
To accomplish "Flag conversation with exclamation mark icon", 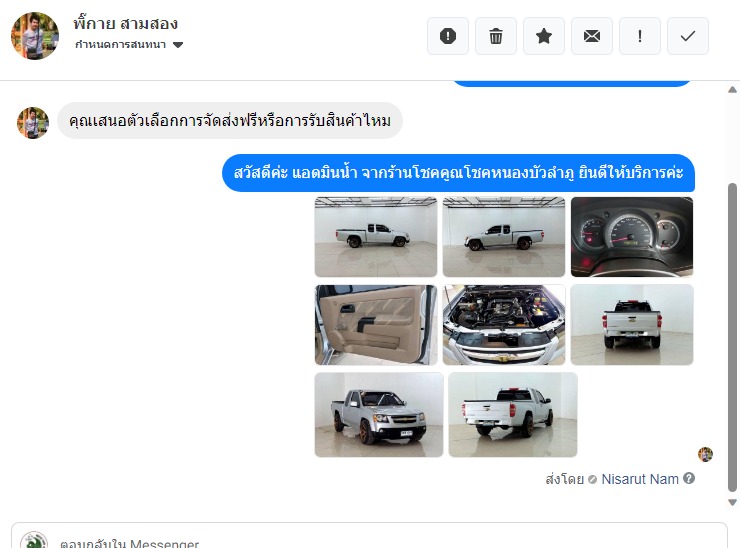I will pos(639,36).
